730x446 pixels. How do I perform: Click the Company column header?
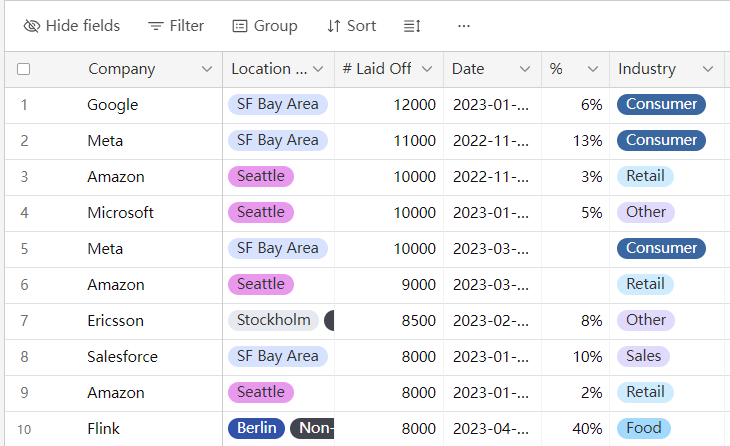(x=122, y=69)
